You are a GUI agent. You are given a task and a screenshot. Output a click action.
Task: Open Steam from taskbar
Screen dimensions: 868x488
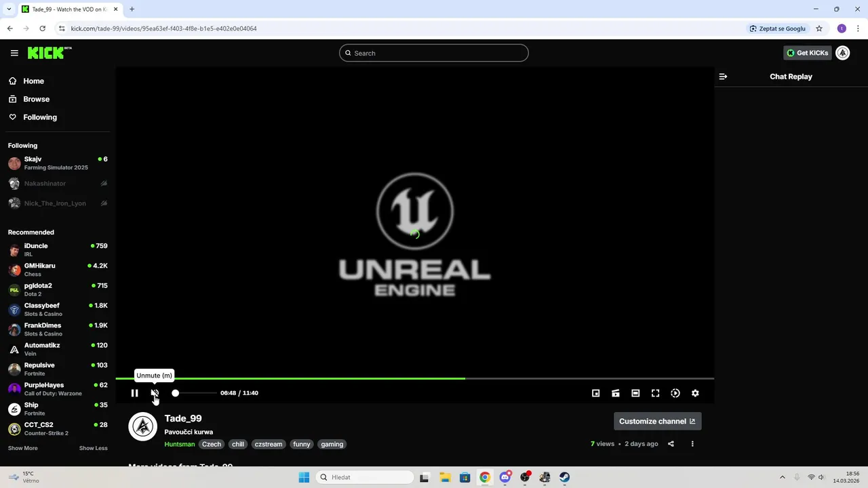[564, 477]
